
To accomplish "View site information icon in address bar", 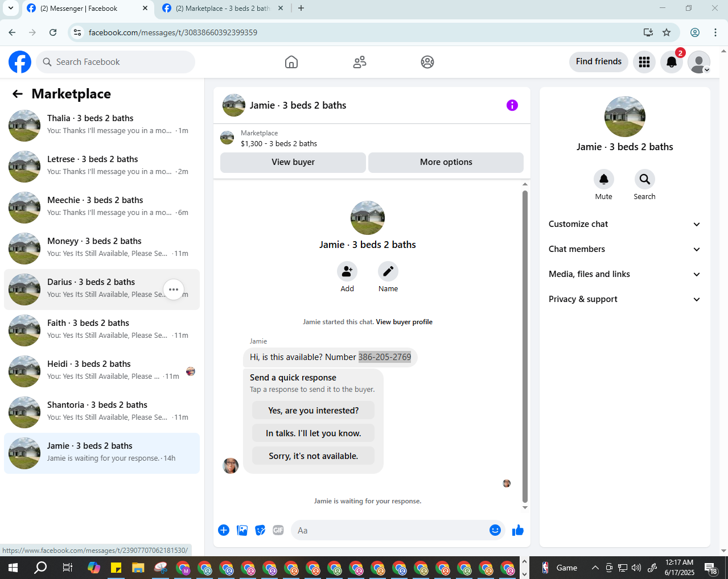I will pos(78,32).
